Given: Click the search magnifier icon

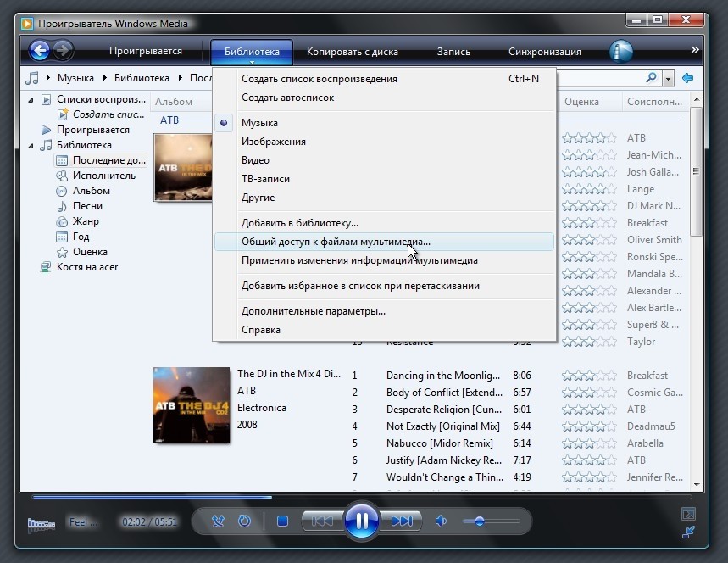Looking at the screenshot, I should click(652, 77).
